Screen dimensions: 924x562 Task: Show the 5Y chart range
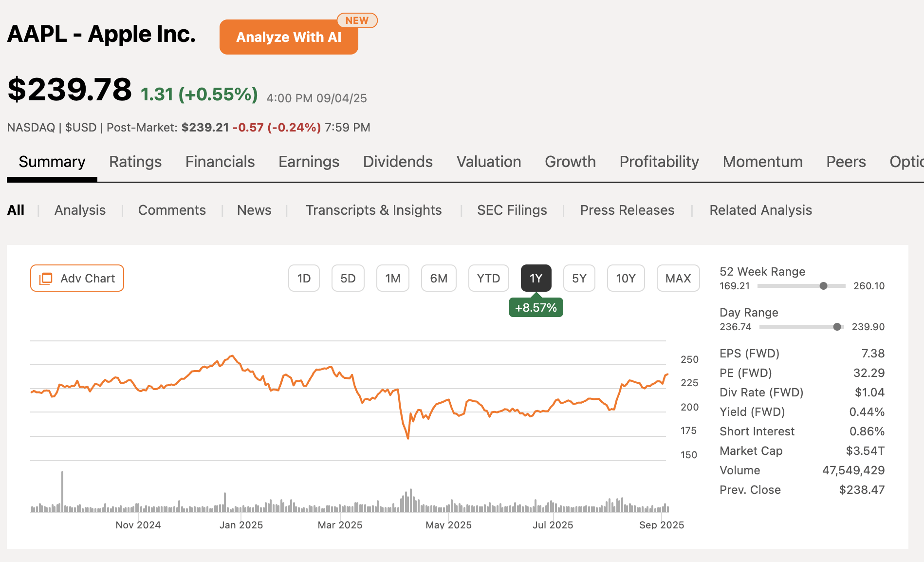(x=579, y=278)
